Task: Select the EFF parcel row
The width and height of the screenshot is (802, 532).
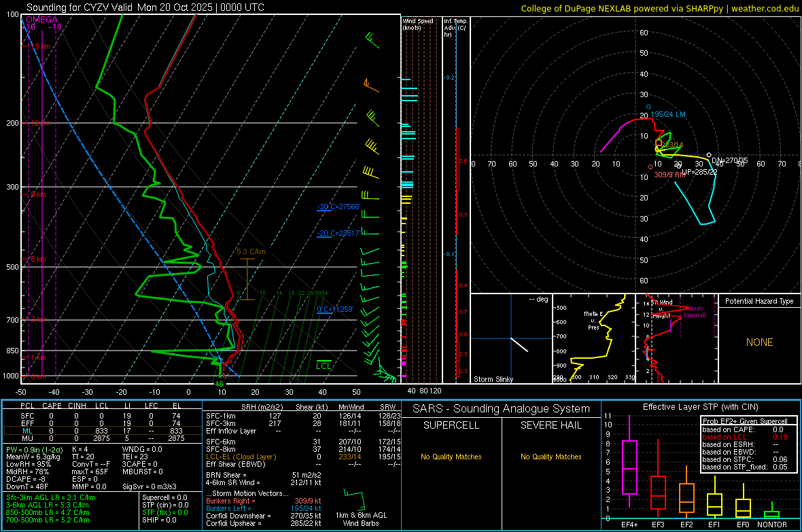Action: coord(101,423)
